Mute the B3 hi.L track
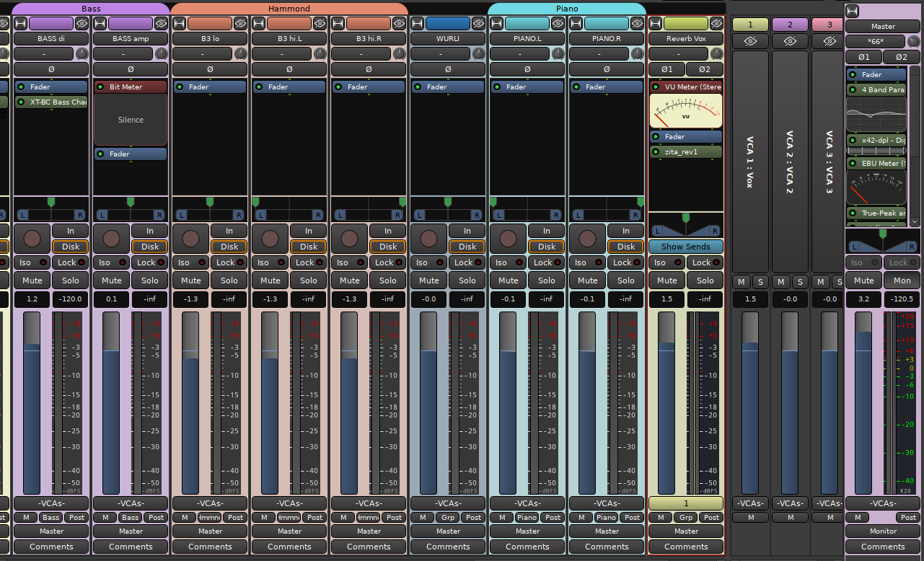This screenshot has width=924, height=561. [270, 280]
